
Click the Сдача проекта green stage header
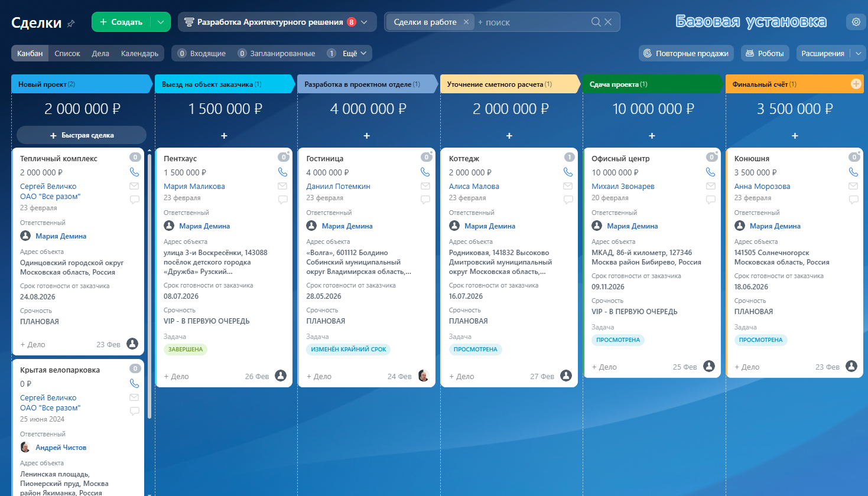pos(653,84)
